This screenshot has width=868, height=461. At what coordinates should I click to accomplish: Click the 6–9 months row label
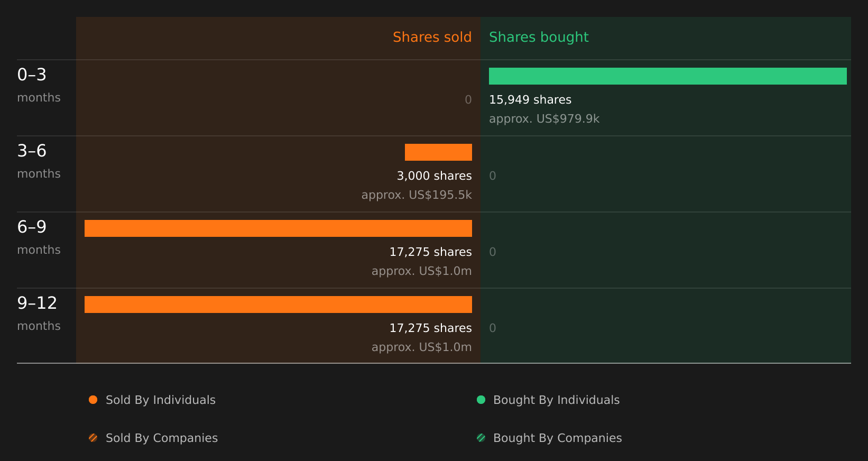pyautogui.click(x=39, y=237)
